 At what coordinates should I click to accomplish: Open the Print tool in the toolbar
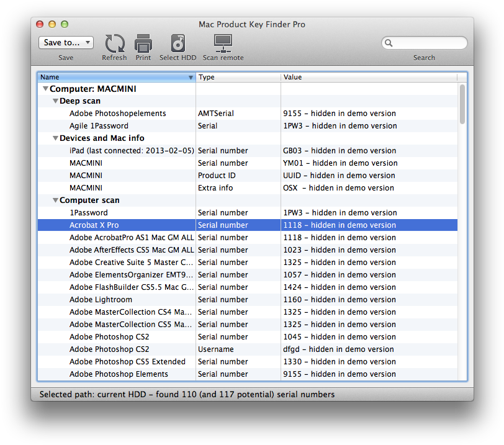(x=143, y=43)
